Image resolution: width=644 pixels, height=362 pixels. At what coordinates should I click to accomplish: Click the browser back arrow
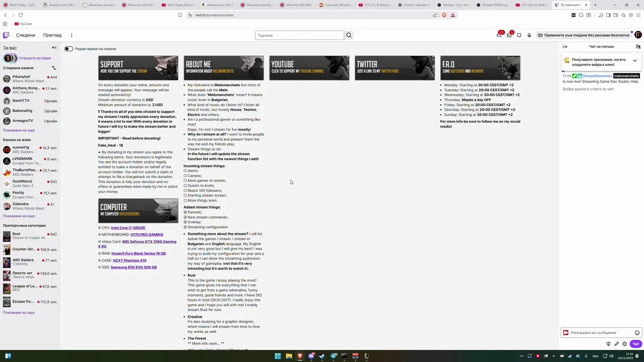click(6, 15)
